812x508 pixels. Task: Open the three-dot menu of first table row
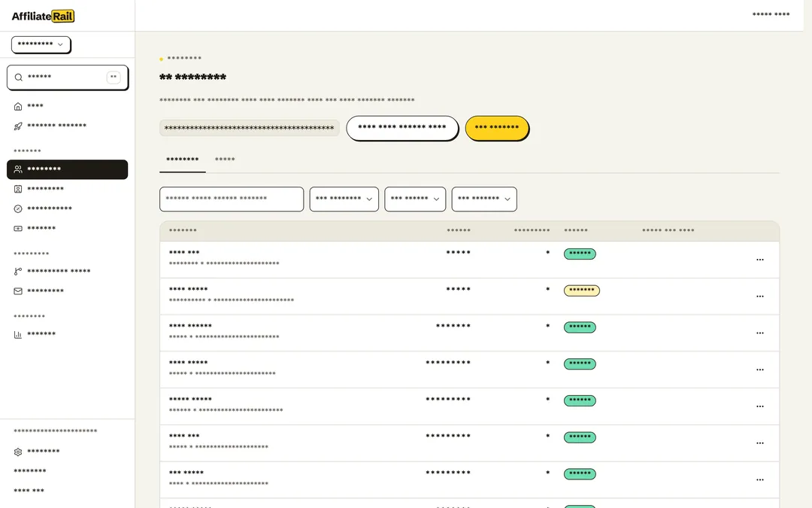pyautogui.click(x=759, y=260)
